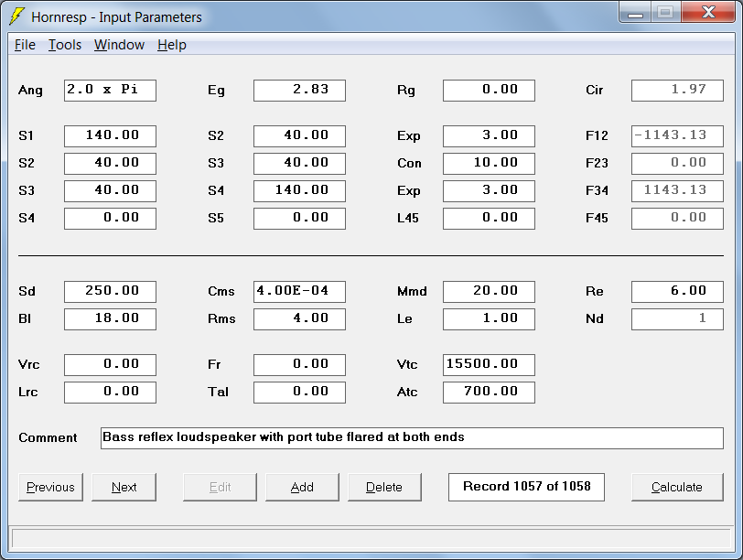Select the Tal input field
The width and height of the screenshot is (743, 560).
(299, 393)
